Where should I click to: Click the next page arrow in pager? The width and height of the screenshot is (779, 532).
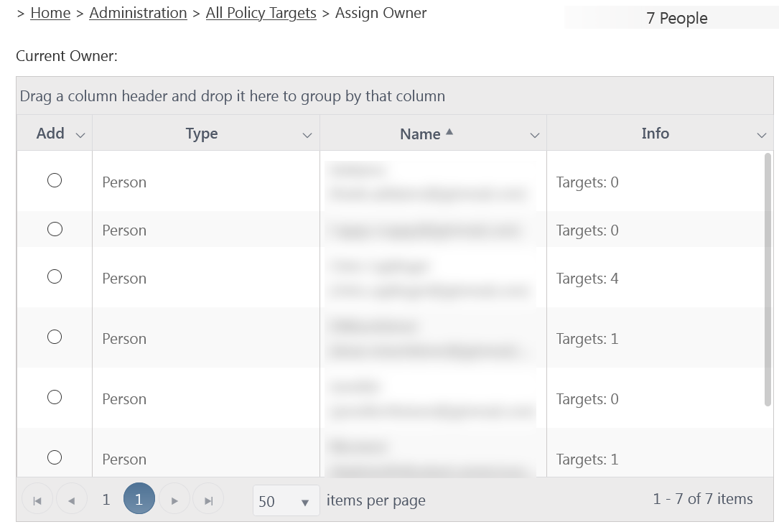pos(174,500)
